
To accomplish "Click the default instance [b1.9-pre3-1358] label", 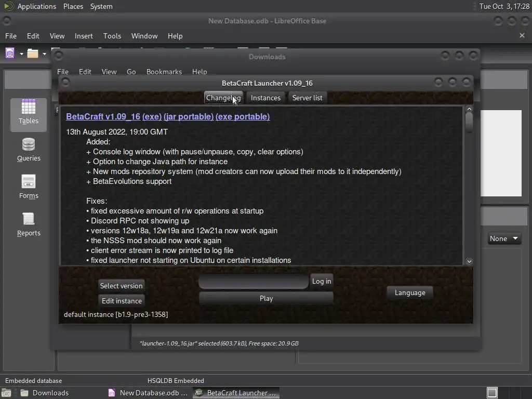I will 116,314.
